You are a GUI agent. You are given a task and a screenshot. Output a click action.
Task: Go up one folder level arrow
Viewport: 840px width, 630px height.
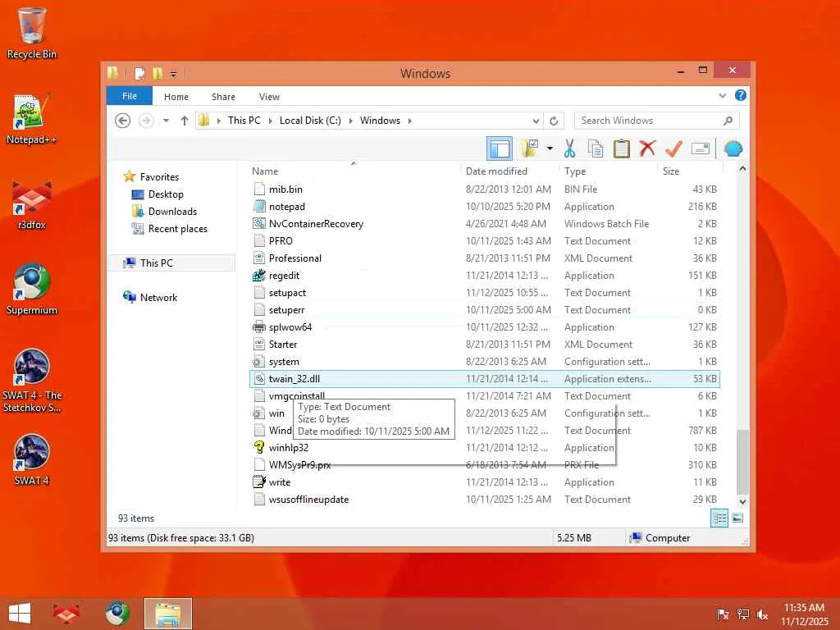point(185,121)
